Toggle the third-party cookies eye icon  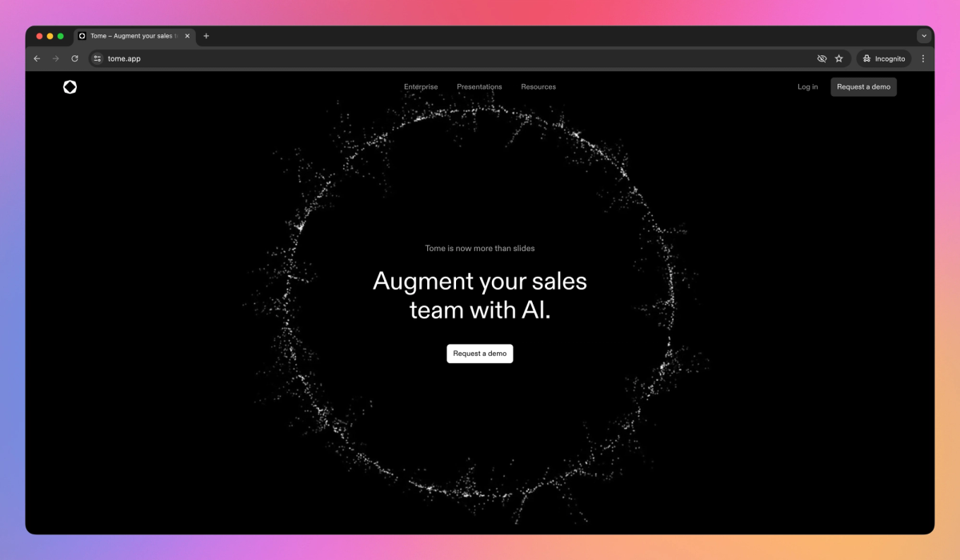pos(822,58)
